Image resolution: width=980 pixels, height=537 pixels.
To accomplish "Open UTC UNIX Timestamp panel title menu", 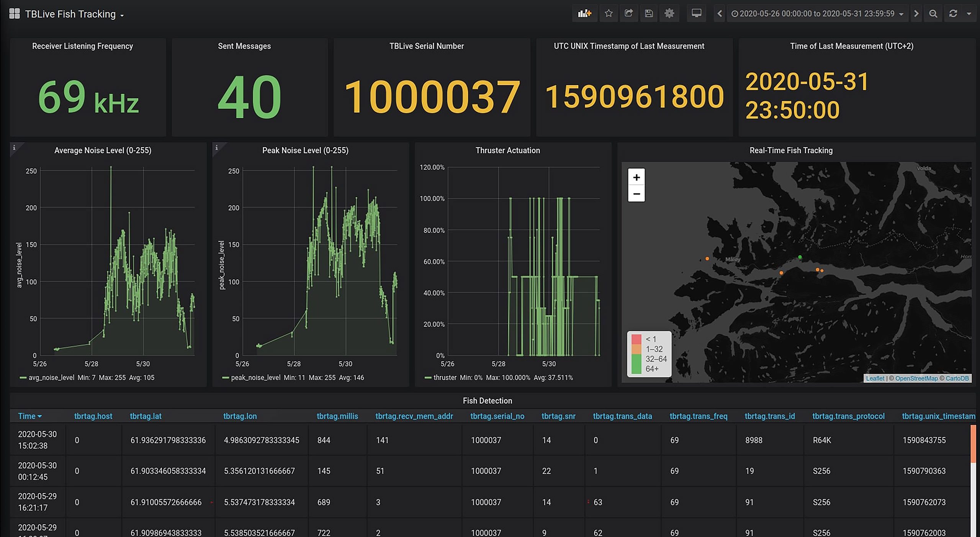I will 629,46.
